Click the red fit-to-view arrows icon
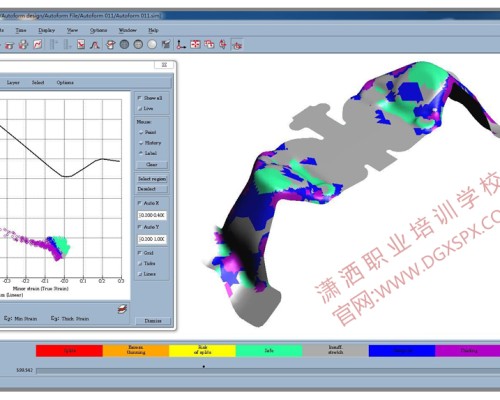Screen dimensions: 500x400 (x=195, y=44)
